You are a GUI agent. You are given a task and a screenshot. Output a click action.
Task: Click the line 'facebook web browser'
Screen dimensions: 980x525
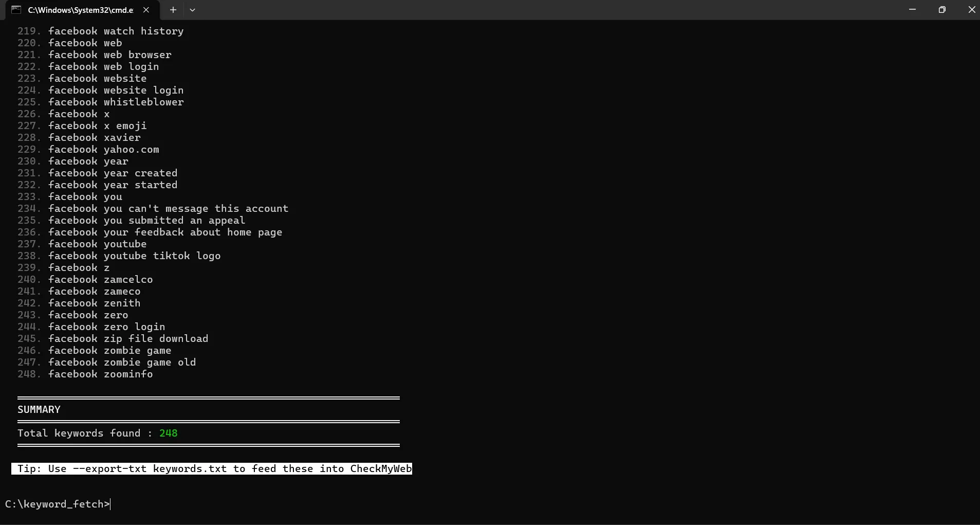pyautogui.click(x=110, y=55)
